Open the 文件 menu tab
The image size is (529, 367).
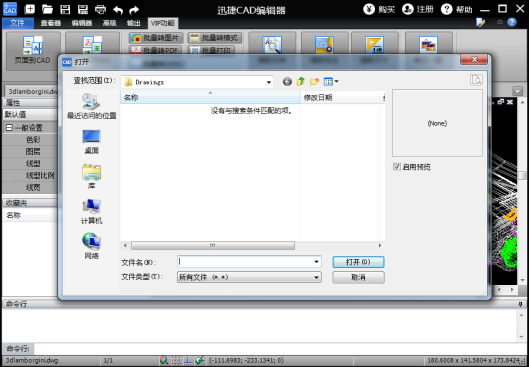[18, 23]
